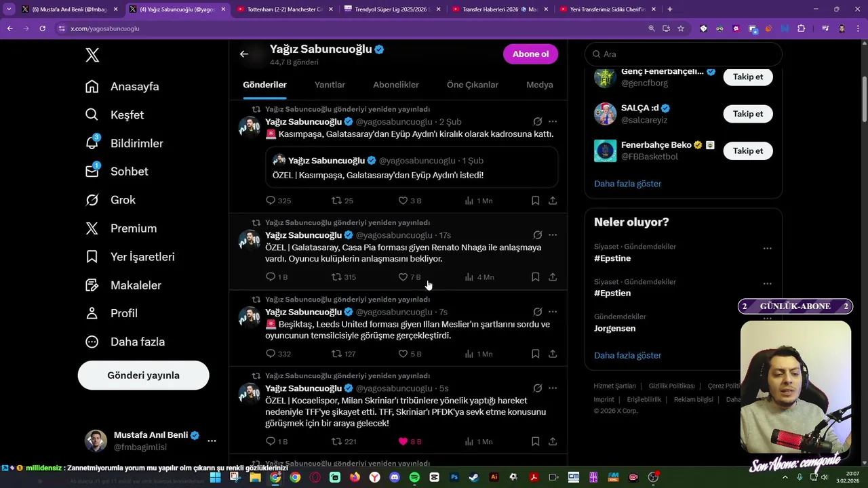868x488 pixels.
Task: Open Makaleler from the sidebar
Action: point(123,285)
